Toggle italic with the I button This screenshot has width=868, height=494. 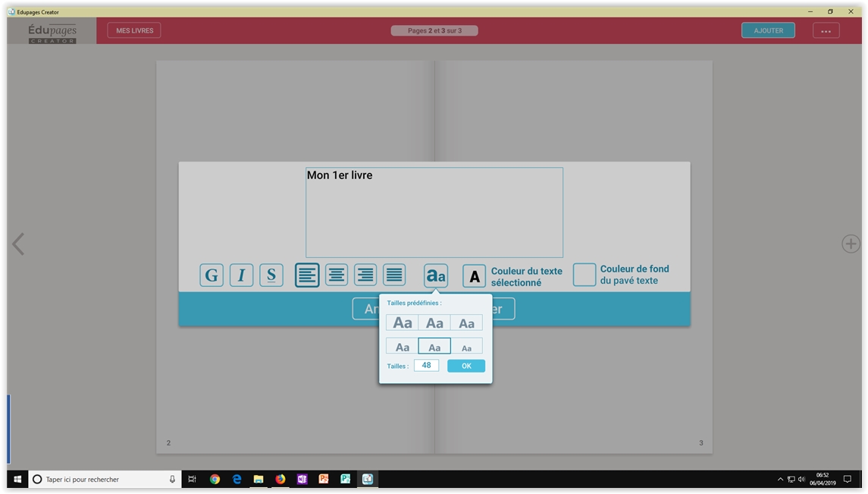click(241, 275)
